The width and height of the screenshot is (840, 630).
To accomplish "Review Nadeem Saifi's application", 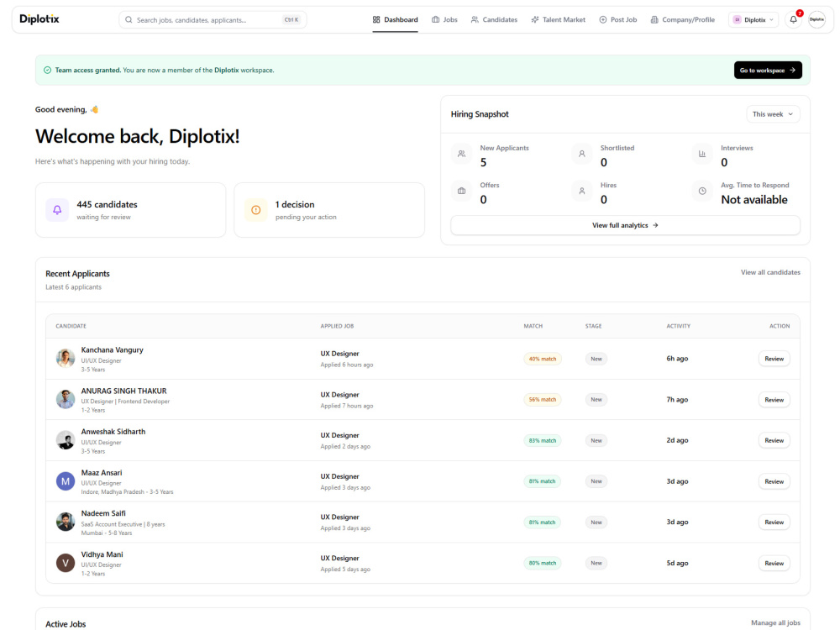I will pos(774,522).
